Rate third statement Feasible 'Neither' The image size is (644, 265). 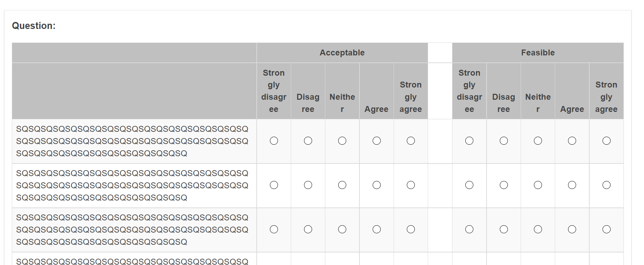coord(538,229)
